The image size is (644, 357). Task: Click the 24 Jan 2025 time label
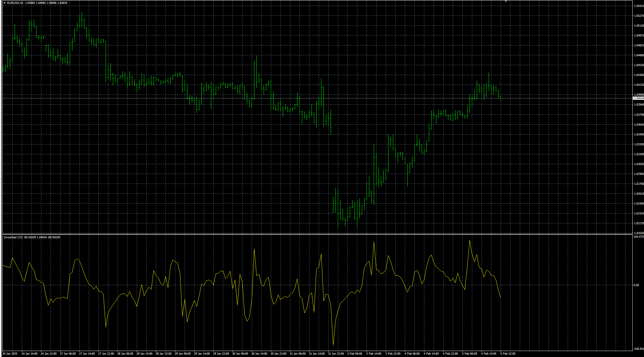tap(10, 354)
